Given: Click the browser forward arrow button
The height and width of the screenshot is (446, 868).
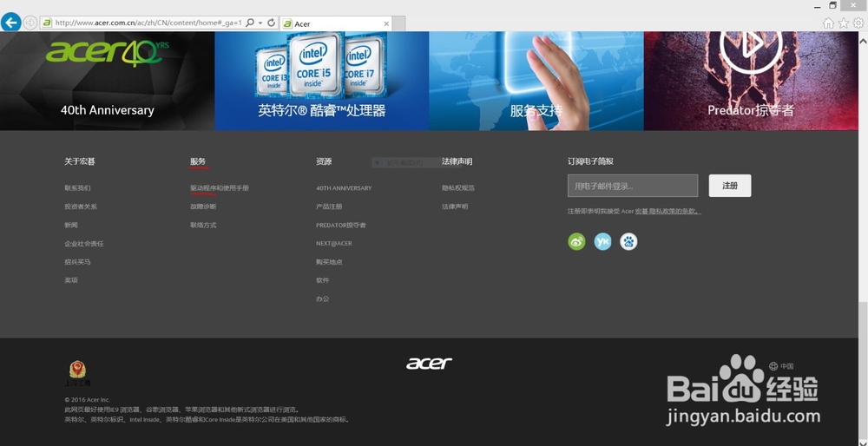Looking at the screenshot, I should click(30, 23).
